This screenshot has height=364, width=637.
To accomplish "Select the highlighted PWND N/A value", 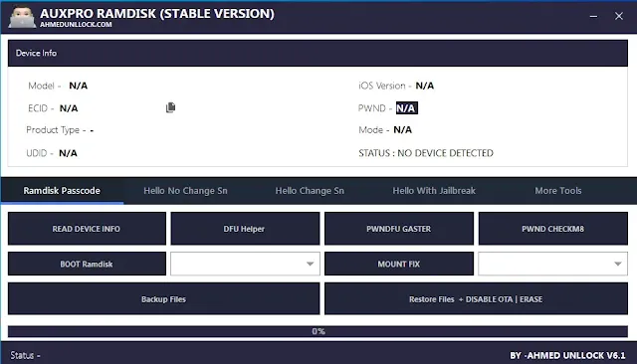I will [x=407, y=108].
